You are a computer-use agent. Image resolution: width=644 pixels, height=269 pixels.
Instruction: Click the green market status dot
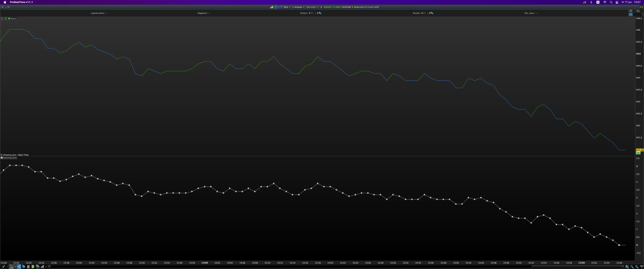(x=352, y=7)
